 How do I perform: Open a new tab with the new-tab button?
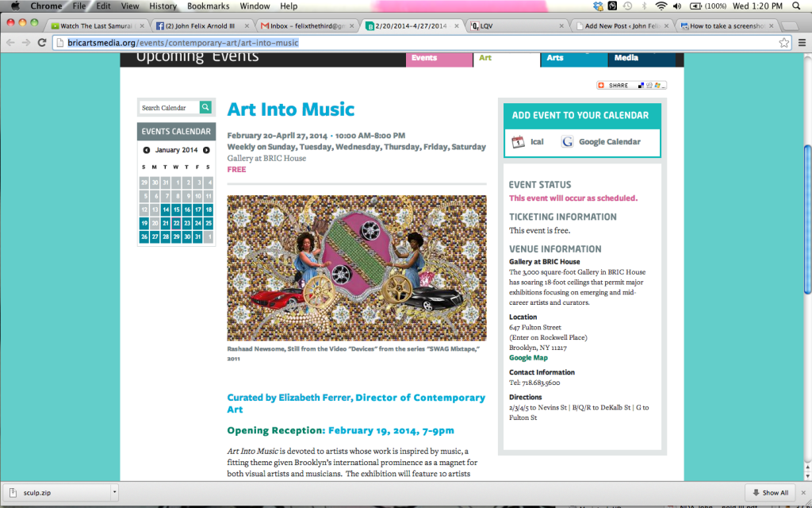point(789,26)
